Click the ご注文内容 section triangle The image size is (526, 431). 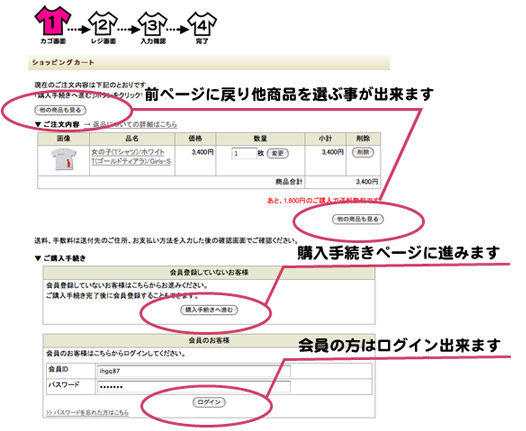[x=38, y=124]
